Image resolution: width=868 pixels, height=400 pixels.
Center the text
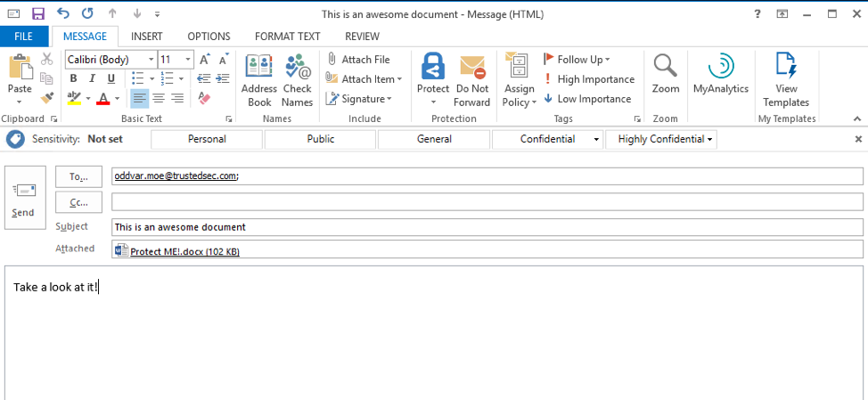point(159,99)
